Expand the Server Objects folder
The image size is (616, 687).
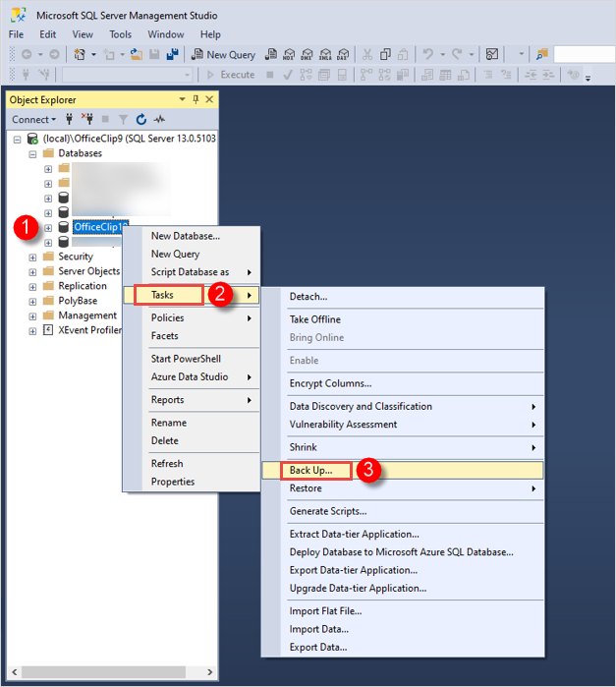(32, 272)
